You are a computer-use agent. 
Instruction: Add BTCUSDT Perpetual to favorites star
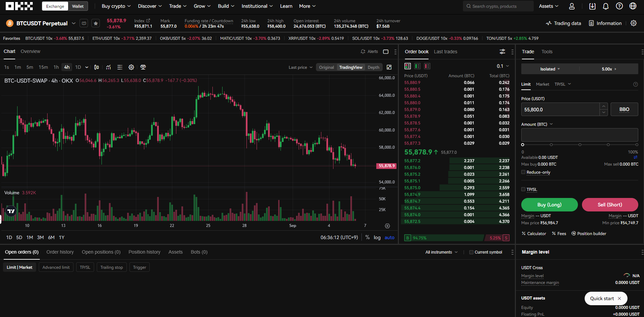coord(96,23)
